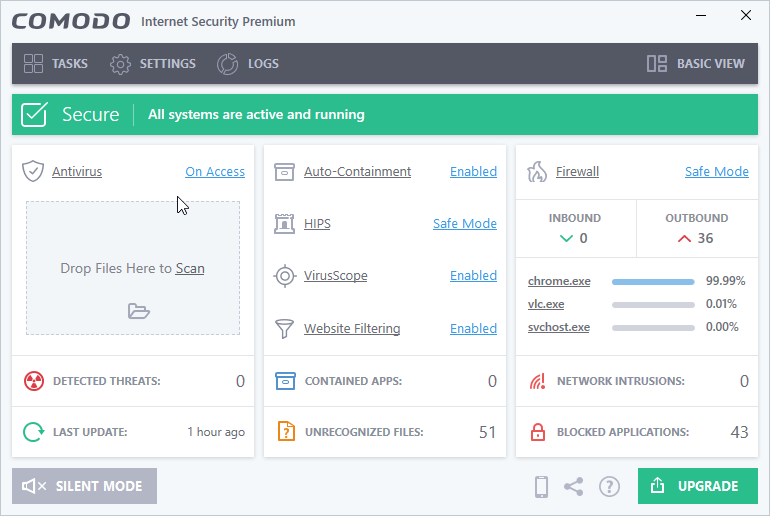Viewport: 770px width, 516px height.
Task: Click the chrome.exe 99.99% value
Action: point(725,281)
